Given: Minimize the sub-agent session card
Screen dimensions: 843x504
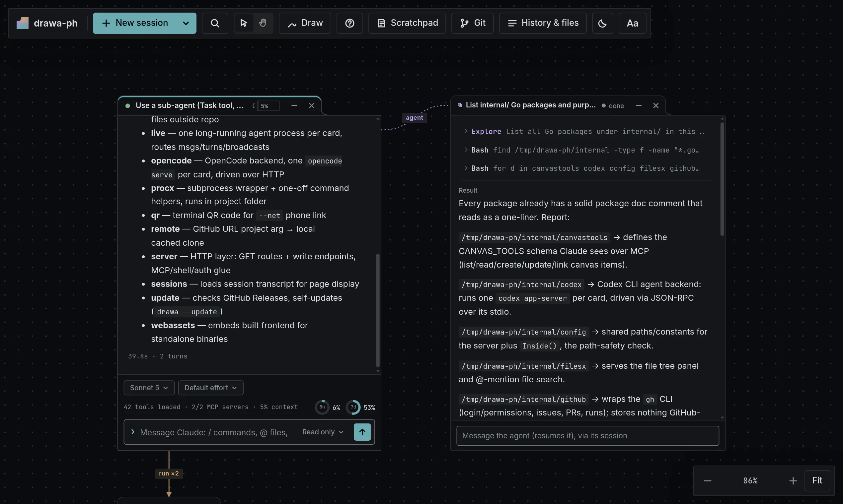Looking at the screenshot, I should click(x=294, y=106).
